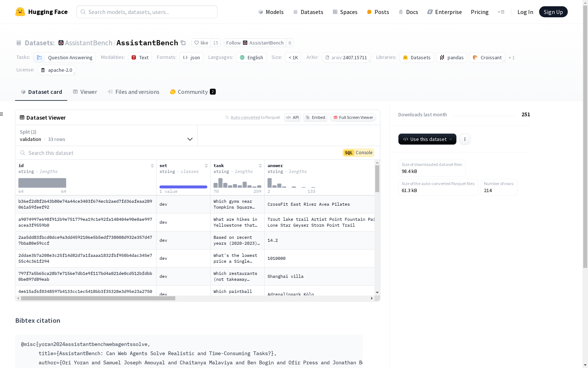Click the Dataset Viewer table icon
This screenshot has width=588, height=368.
pos(22,117)
